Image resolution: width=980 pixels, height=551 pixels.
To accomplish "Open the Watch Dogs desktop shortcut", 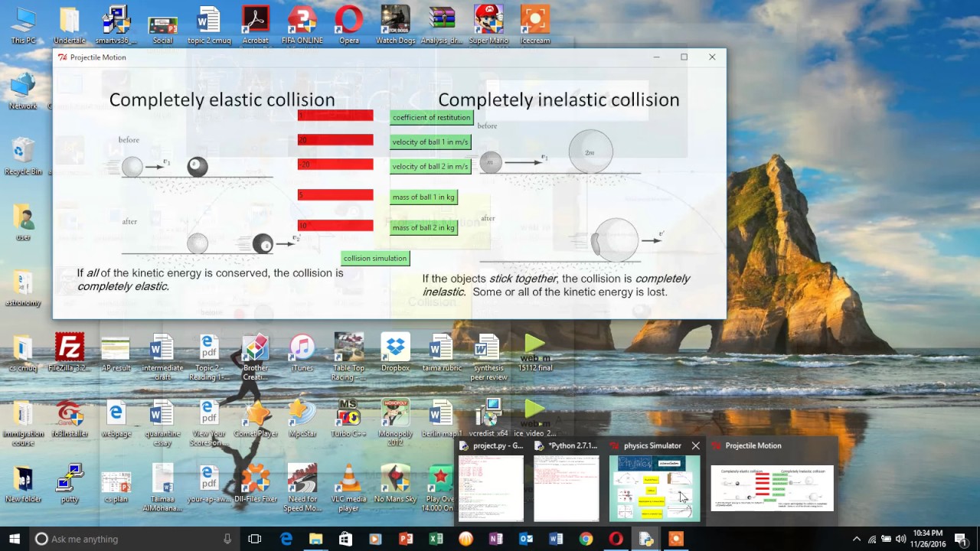I will [x=396, y=25].
